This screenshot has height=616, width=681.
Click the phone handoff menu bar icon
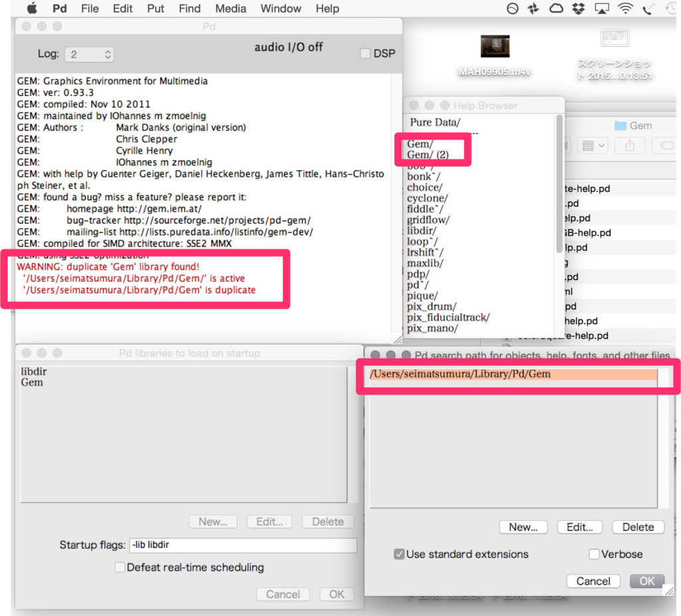pos(646,9)
